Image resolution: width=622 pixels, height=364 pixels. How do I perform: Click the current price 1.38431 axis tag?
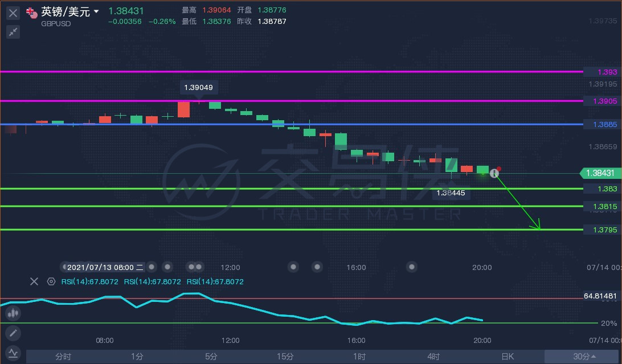pyautogui.click(x=600, y=173)
